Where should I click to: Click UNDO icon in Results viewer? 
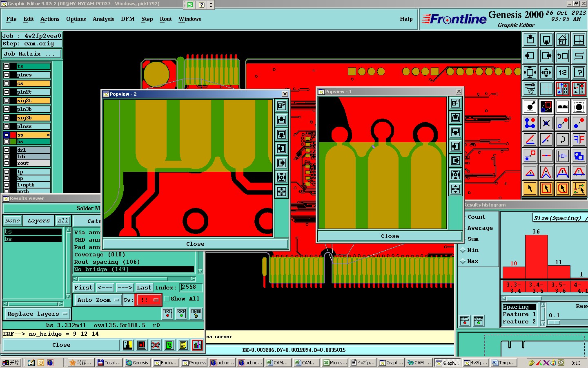point(196,314)
